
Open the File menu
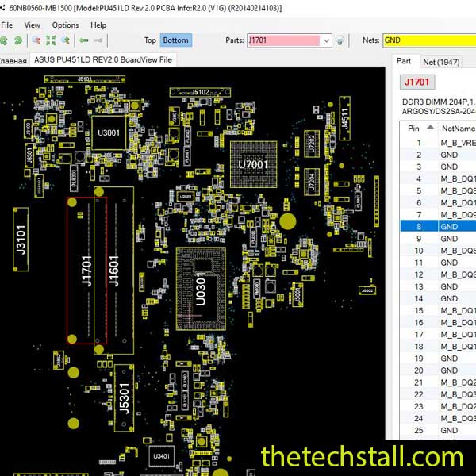click(x=6, y=25)
